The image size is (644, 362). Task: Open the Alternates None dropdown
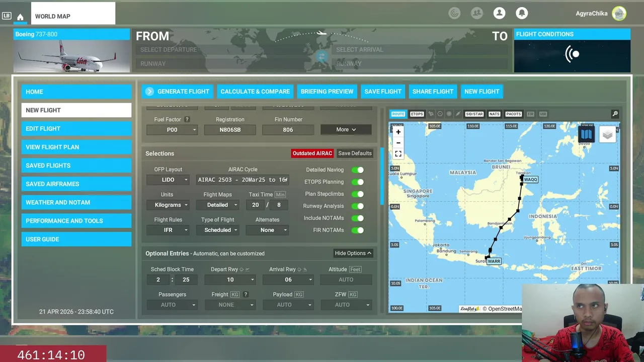pyautogui.click(x=267, y=230)
